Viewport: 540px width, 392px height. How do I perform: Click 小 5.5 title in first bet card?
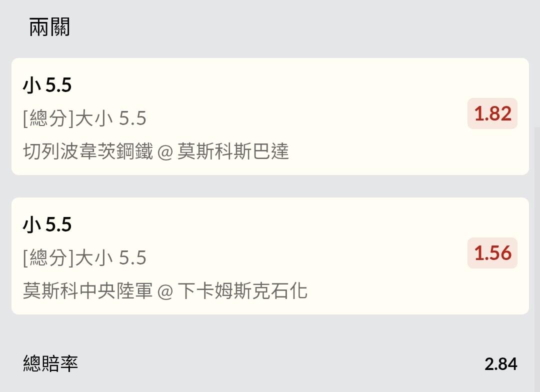click(x=47, y=86)
